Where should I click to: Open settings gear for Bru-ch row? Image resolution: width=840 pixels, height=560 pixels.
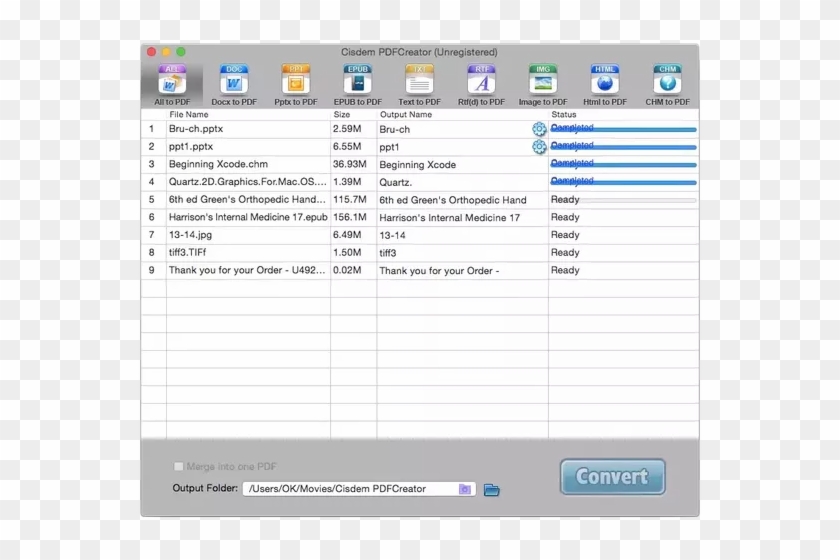[539, 129]
